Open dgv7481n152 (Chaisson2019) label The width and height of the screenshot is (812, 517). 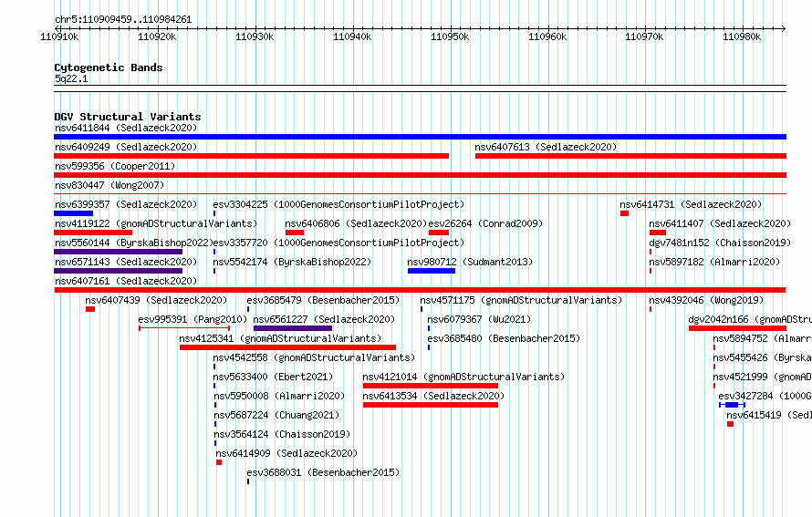click(x=720, y=243)
